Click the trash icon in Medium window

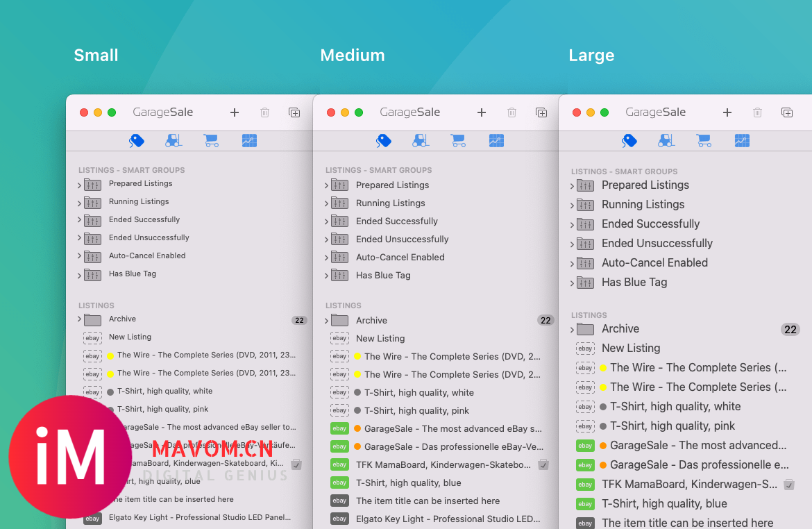point(511,112)
